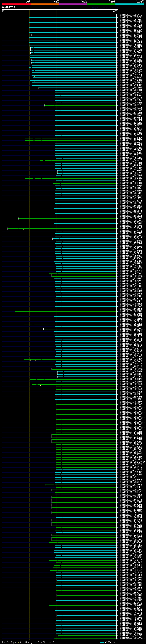Click the =100char. scale legend
Image resolution: width=146 pixels, height=644 pixels.
coord(108,642)
